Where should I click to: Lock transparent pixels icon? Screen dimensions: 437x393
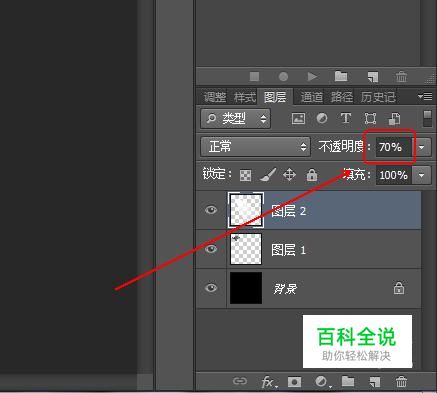(245, 175)
